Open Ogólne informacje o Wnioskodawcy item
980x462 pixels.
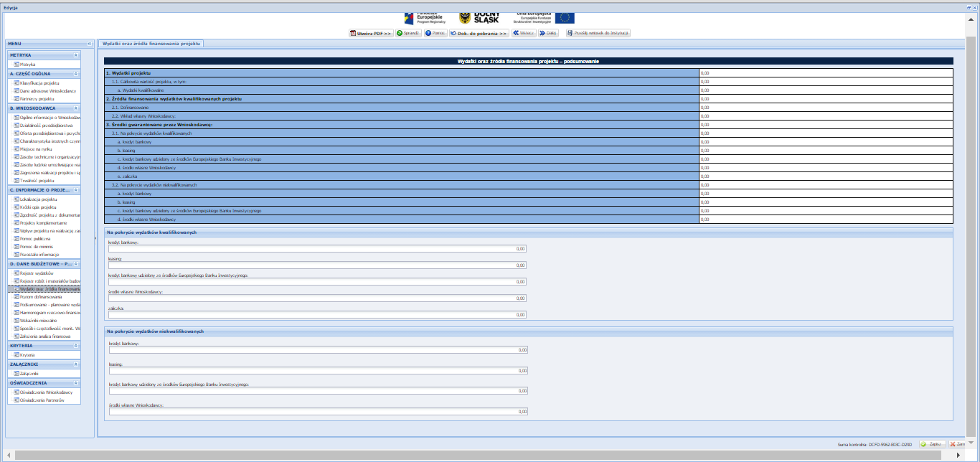pos(47,117)
